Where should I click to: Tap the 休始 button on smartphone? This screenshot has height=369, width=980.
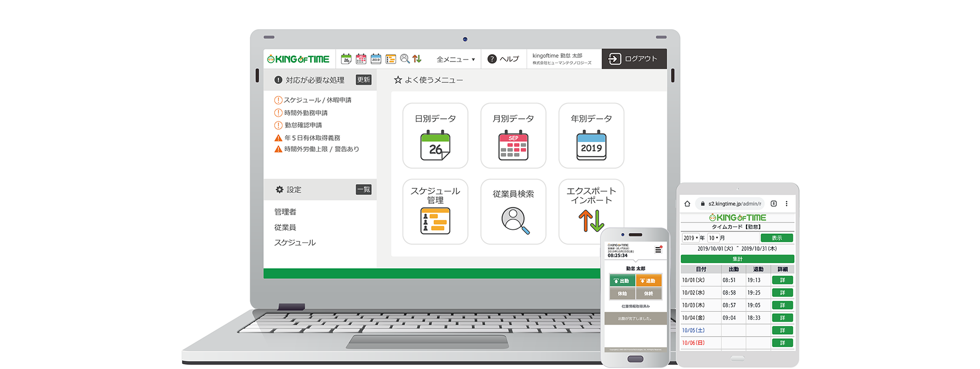(x=622, y=293)
